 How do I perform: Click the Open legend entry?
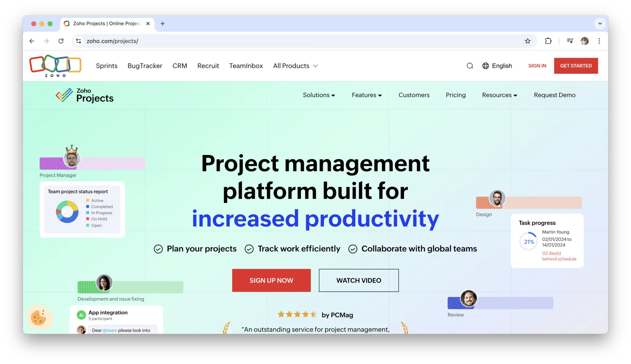tap(94, 225)
